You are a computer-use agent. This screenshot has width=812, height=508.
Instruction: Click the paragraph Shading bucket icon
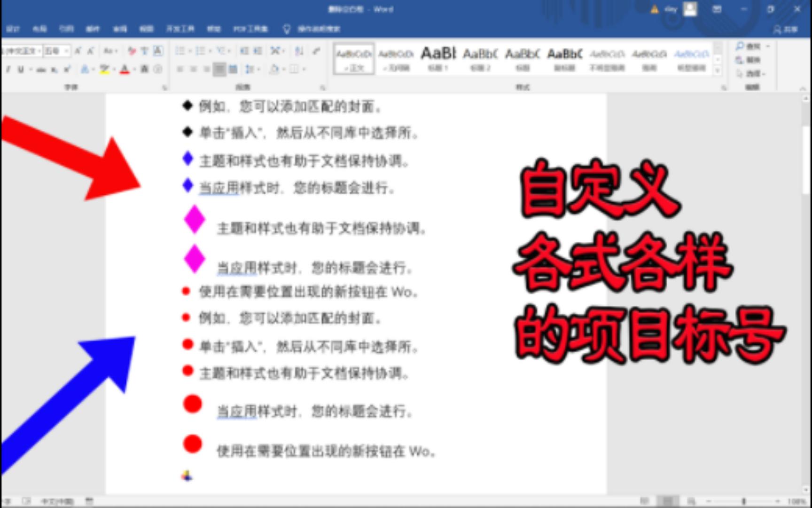274,70
